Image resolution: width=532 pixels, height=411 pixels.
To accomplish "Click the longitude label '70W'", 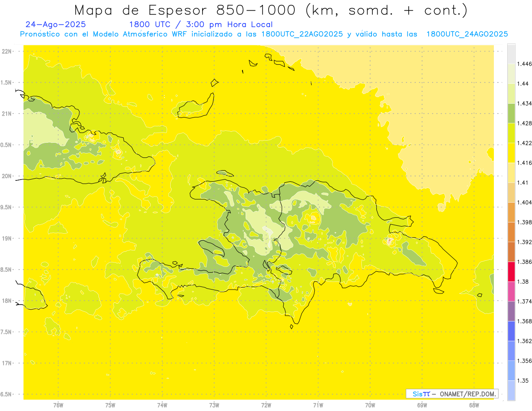I will click(x=370, y=405).
